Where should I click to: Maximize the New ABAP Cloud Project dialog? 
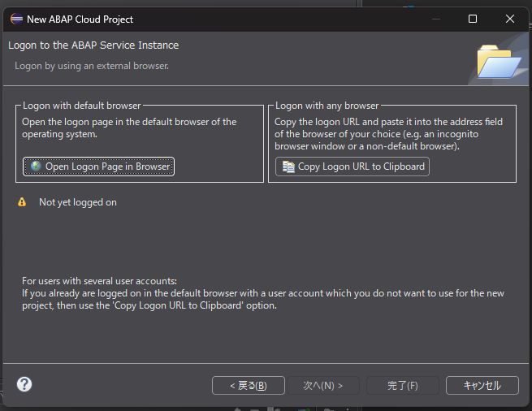pyautogui.click(x=473, y=19)
